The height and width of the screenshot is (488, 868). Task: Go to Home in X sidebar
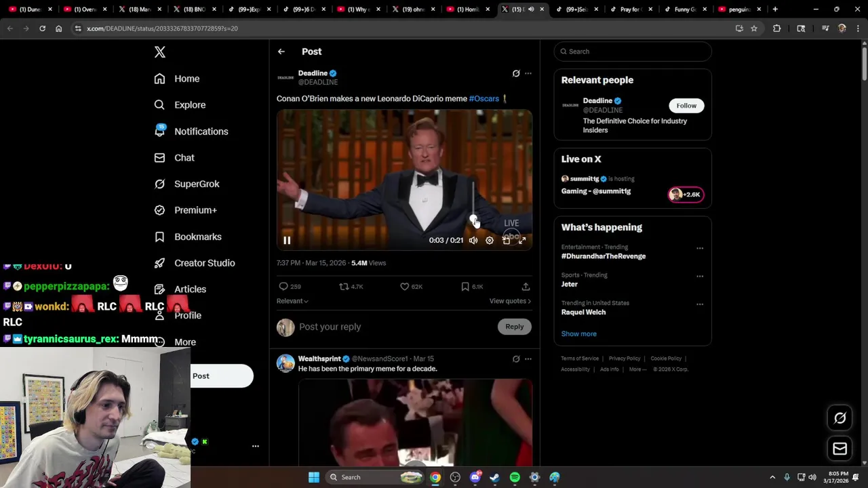tap(177, 79)
